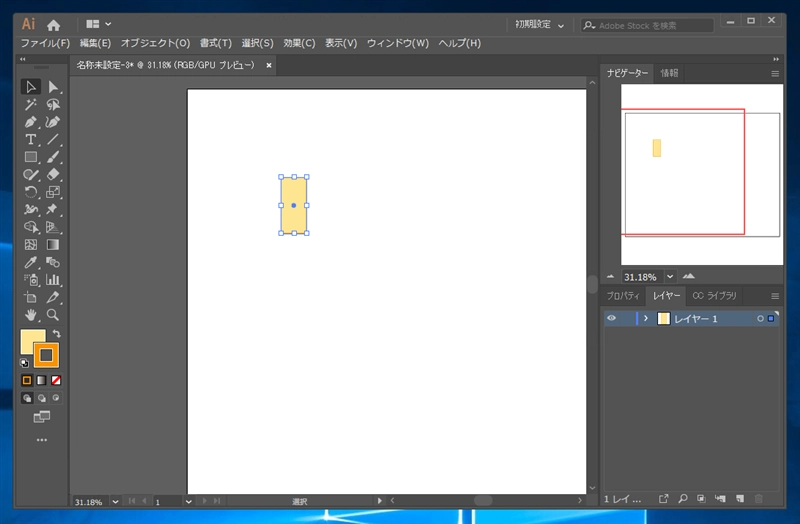Switch to プロパティ tab
The width and height of the screenshot is (800, 524).
point(623,295)
